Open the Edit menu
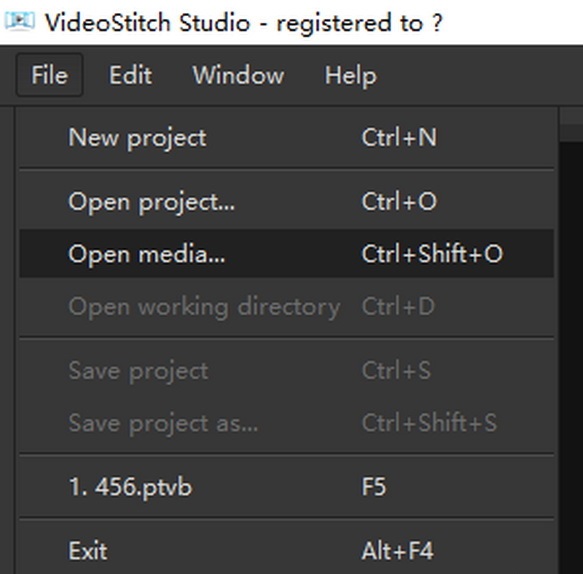The image size is (583, 574). [x=130, y=75]
